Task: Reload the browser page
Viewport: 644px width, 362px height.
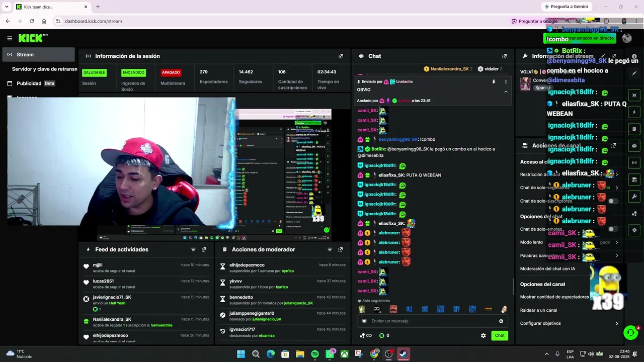Action: [32, 21]
